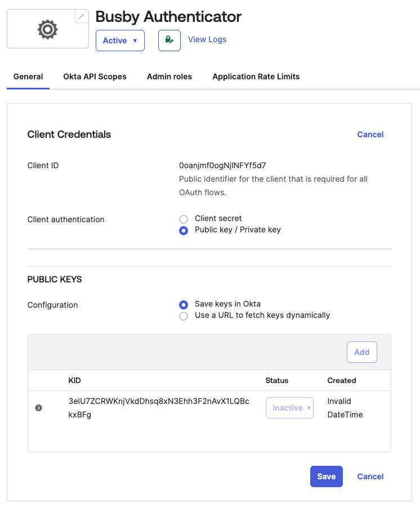420x508 pixels.
Task: Click Cancel next to Client Credentials heading
Action: click(370, 134)
